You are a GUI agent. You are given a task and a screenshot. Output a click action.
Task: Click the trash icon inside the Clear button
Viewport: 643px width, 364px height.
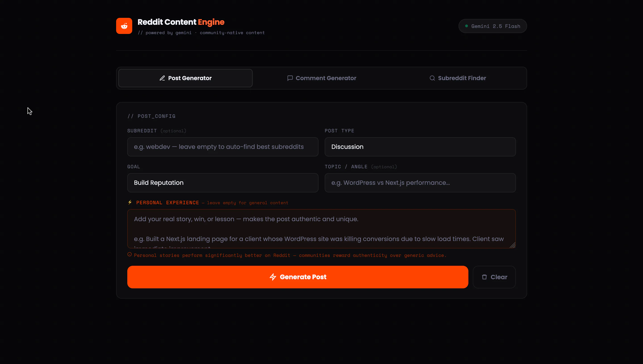(x=484, y=277)
